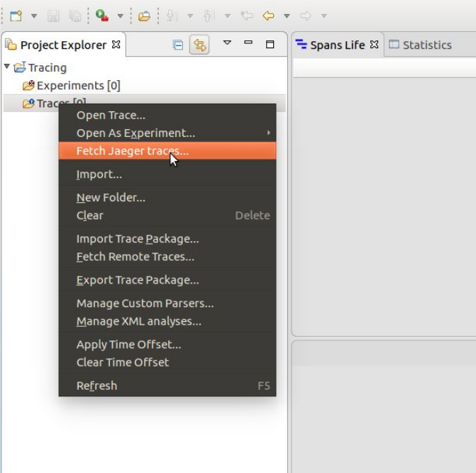
Task: Toggle Link with Editor button
Action: [199, 45]
